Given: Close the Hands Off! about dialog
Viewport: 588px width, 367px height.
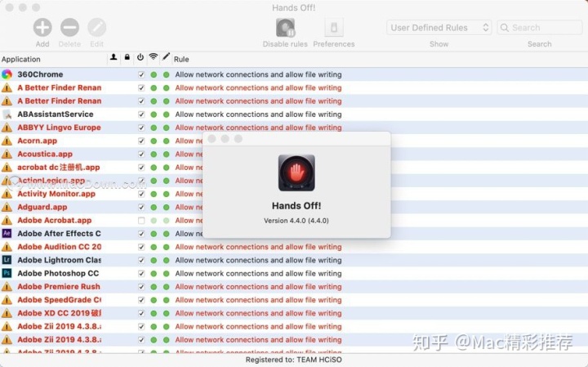Looking at the screenshot, I should 212,139.
